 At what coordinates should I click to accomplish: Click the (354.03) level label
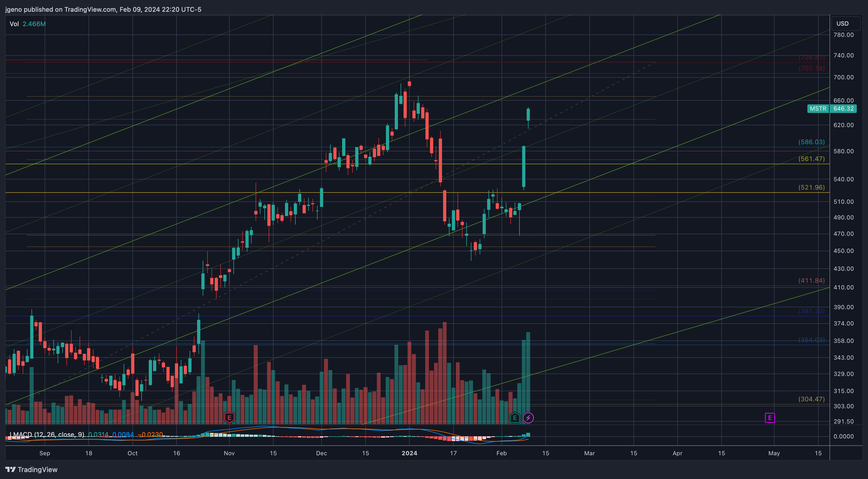click(x=811, y=340)
